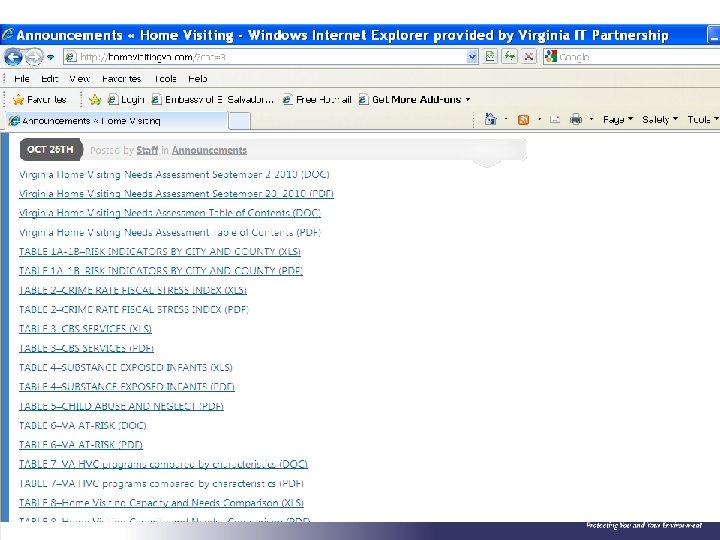Click inside the address bar URL field

tap(271, 57)
